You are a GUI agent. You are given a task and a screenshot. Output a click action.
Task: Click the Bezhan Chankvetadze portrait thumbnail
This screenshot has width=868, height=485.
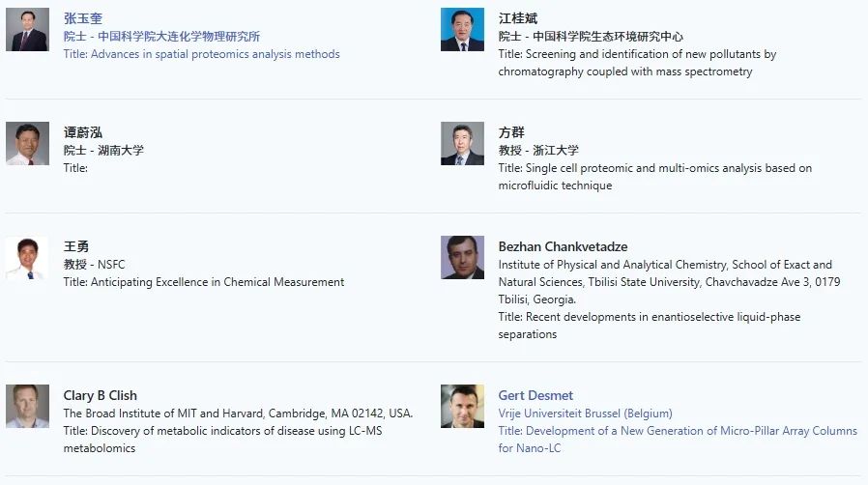[462, 258]
